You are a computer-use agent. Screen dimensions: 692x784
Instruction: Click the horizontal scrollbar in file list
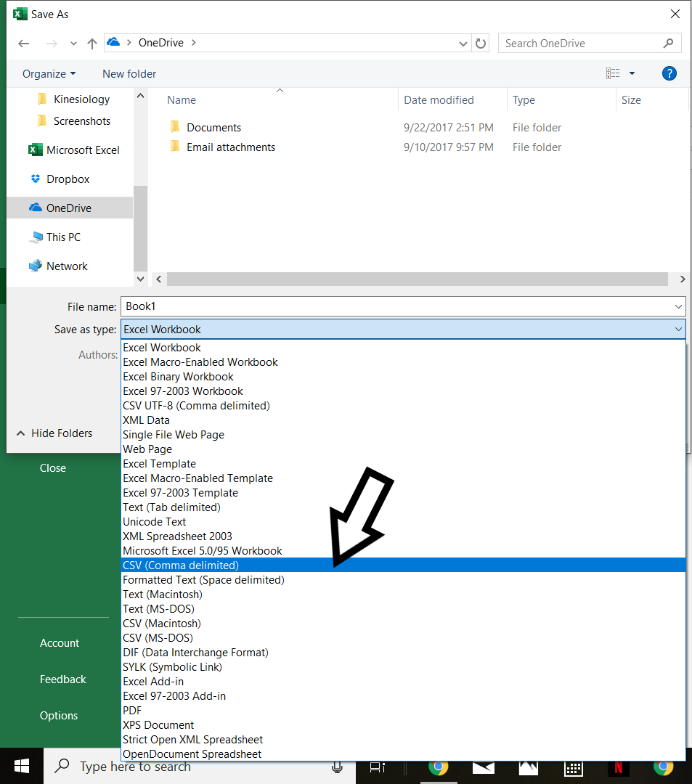click(418, 279)
